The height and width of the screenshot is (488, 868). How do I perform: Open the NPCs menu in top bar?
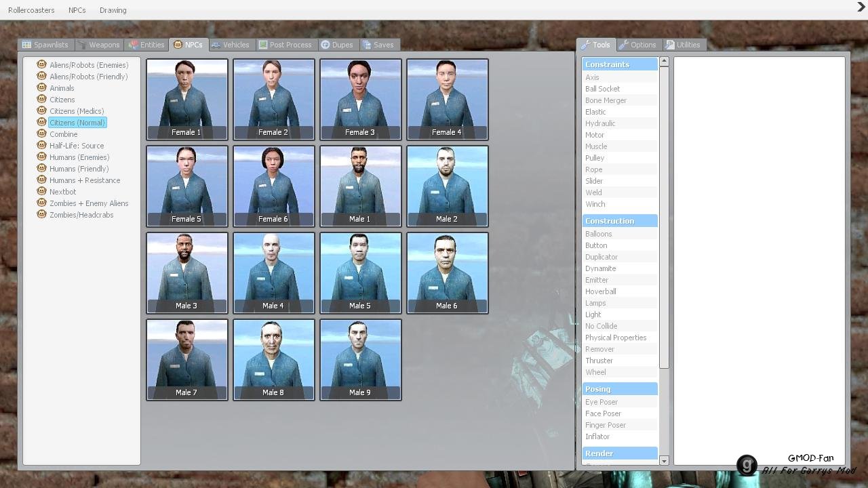point(77,10)
